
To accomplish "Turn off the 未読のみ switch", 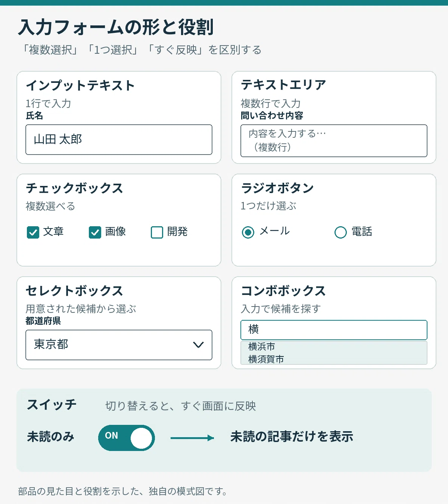I will click(x=127, y=438).
